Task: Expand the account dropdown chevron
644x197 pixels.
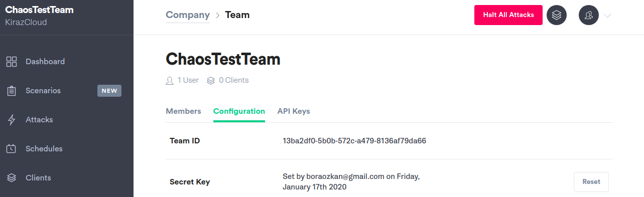Action: (607, 16)
